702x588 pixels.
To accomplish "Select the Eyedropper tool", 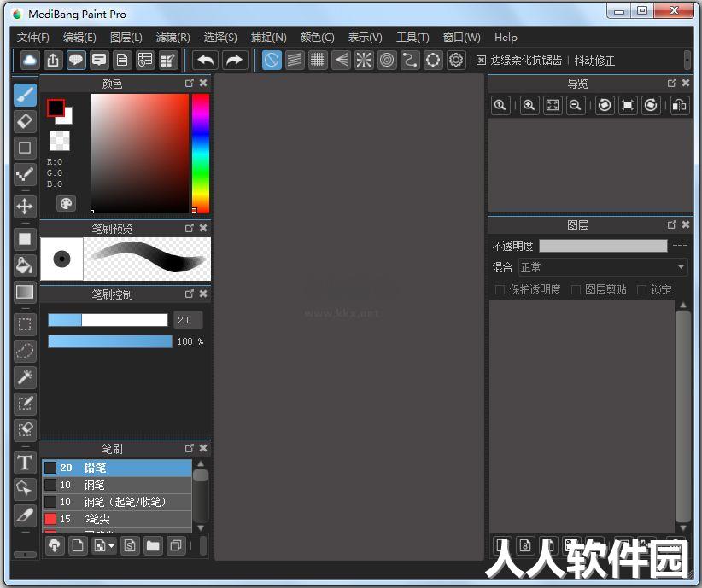I will [25, 515].
